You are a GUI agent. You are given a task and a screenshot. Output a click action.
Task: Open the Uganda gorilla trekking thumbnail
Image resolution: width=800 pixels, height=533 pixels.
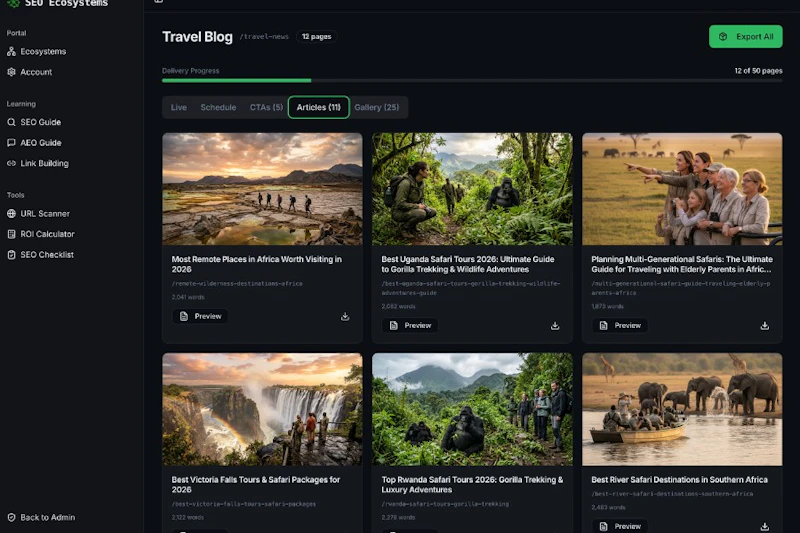(472, 189)
